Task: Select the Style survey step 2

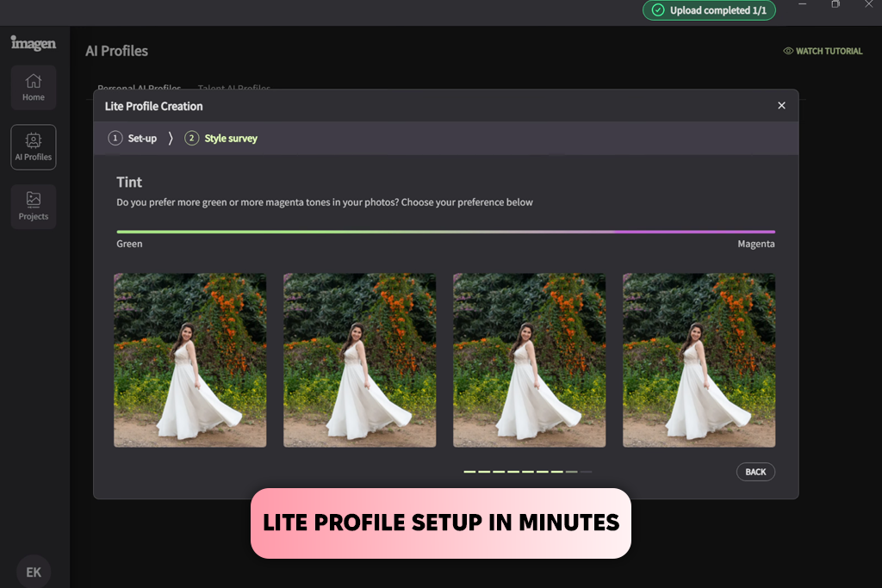Action: [221, 139]
